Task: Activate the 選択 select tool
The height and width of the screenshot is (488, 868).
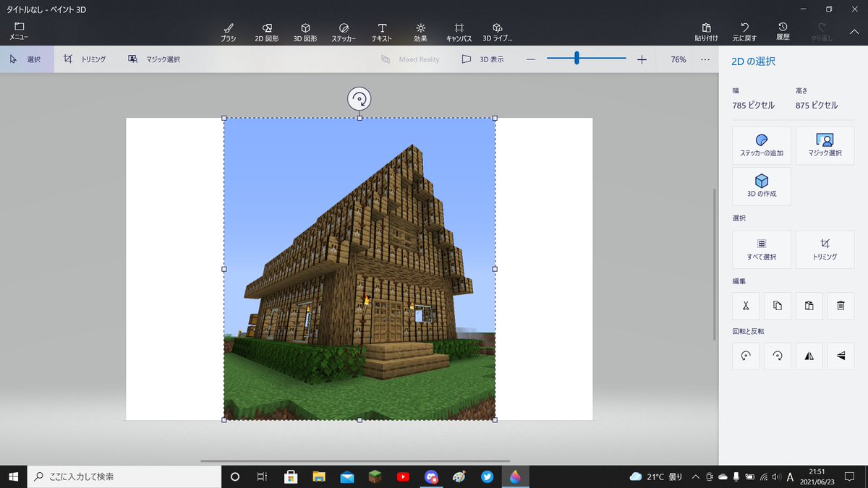Action: [27, 59]
